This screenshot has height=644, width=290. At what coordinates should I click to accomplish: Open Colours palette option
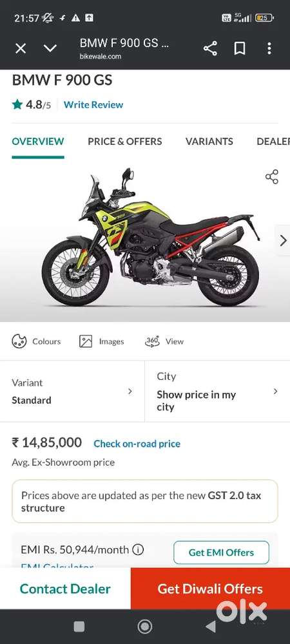coord(36,341)
